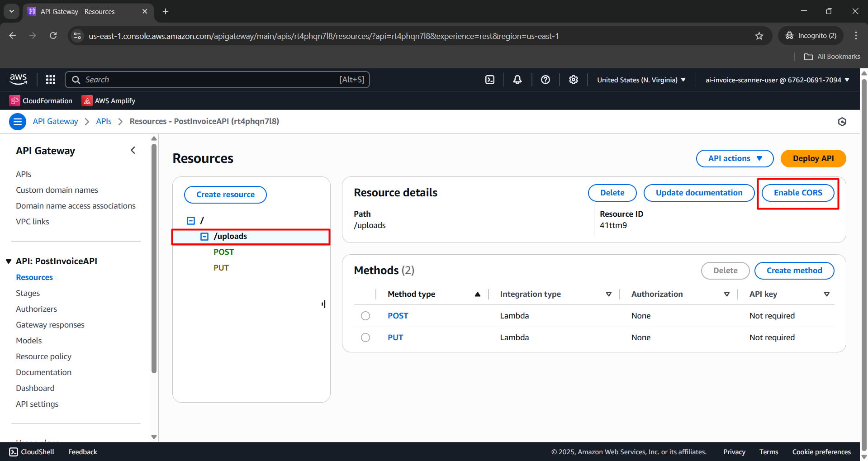Select the POST method radio button
The height and width of the screenshot is (461, 868).
point(365,316)
